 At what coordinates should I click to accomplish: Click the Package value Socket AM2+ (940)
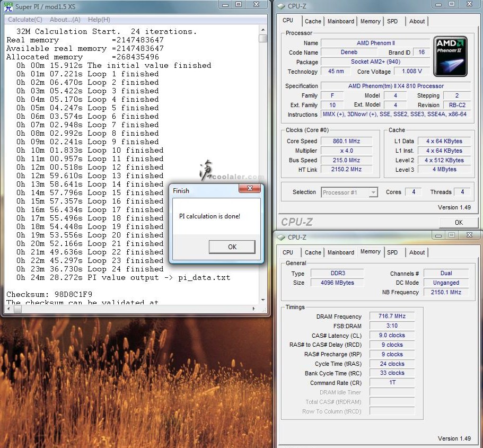click(375, 62)
